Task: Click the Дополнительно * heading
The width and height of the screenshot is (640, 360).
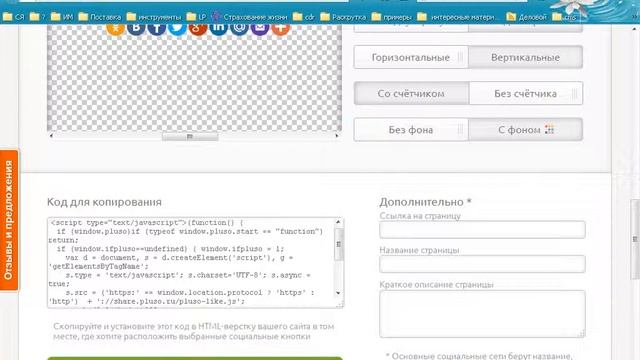Action: click(x=425, y=202)
